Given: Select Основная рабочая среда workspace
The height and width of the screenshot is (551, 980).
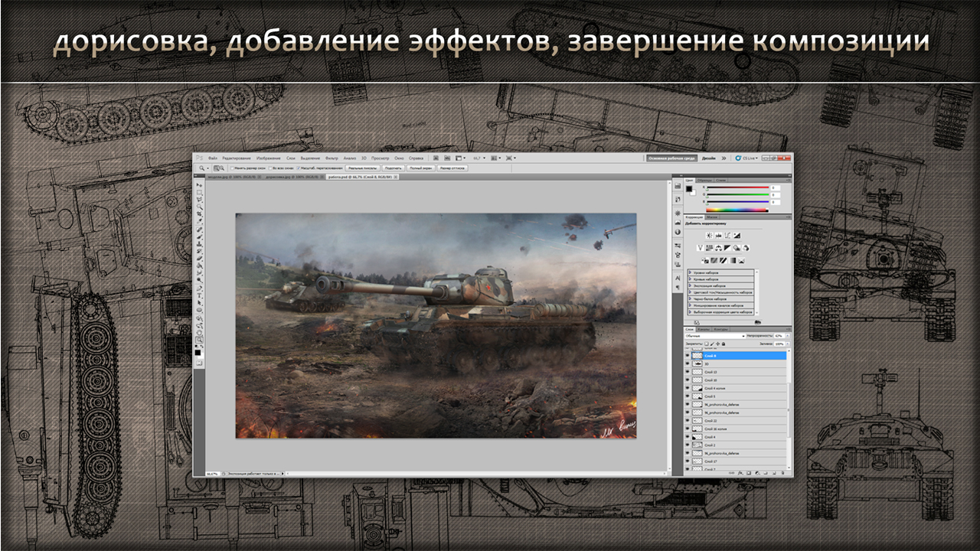Looking at the screenshot, I should (x=671, y=158).
